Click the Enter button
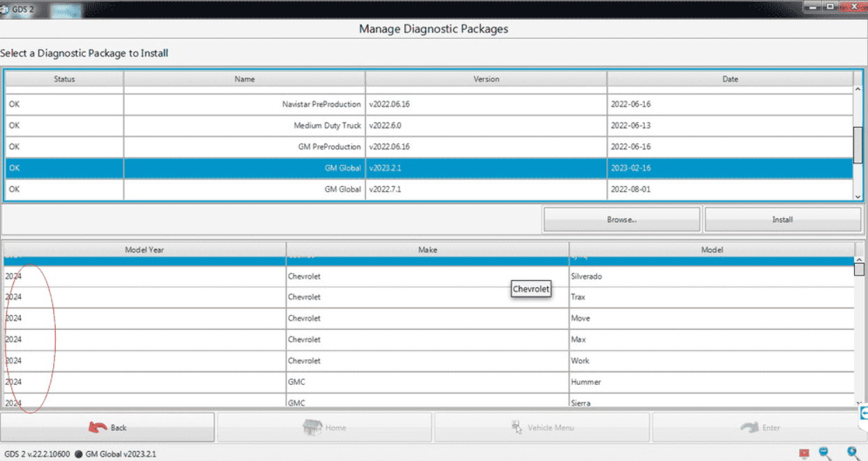Viewport: 868px width, 461px height. pos(759,428)
